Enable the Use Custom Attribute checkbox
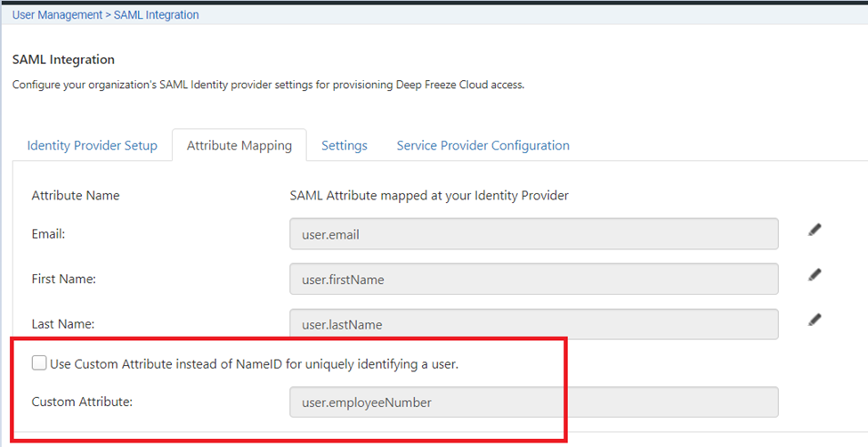This screenshot has width=868, height=447. [x=39, y=362]
